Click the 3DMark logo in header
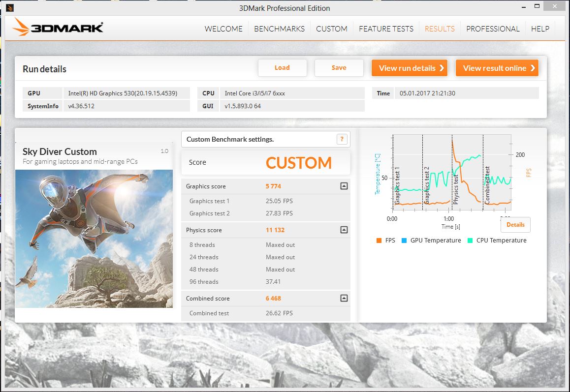570x392 pixels. pyautogui.click(x=58, y=27)
